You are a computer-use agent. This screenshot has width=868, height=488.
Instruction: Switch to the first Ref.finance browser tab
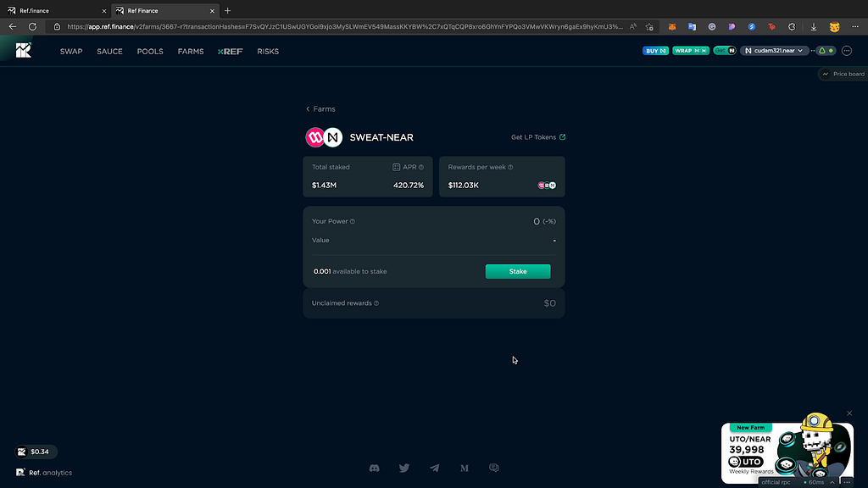point(54,10)
